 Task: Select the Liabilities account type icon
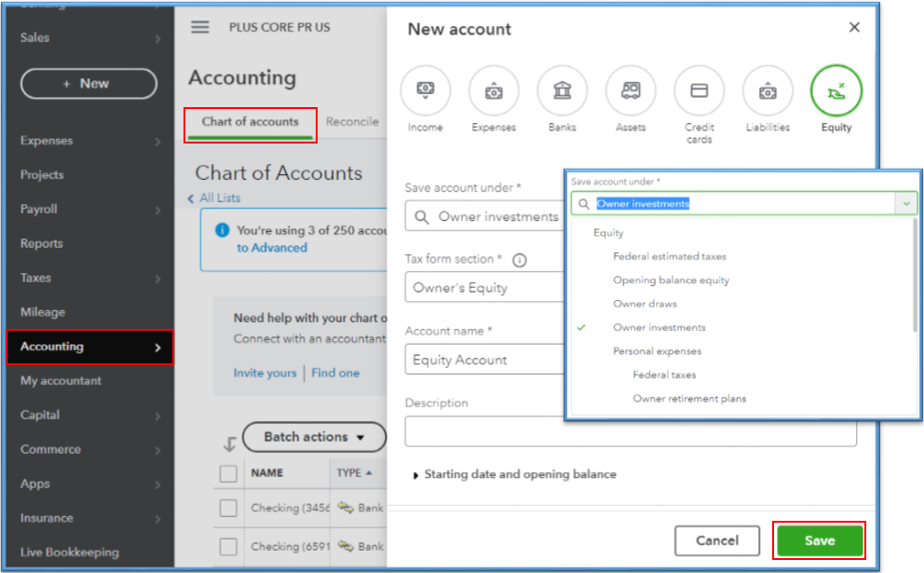tap(768, 90)
